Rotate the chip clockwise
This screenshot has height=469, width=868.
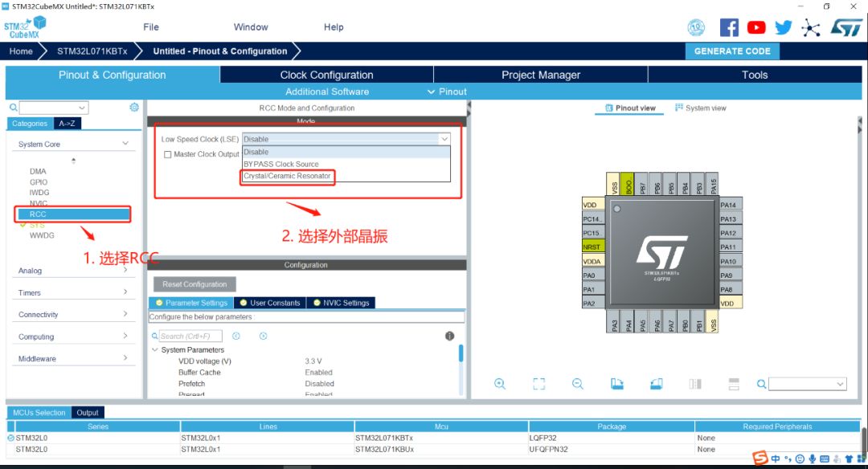[617, 384]
